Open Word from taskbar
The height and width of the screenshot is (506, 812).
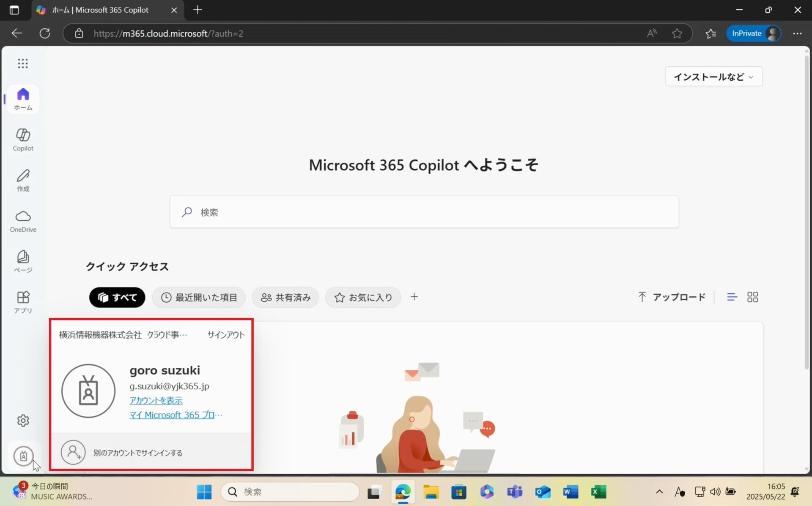coord(571,492)
